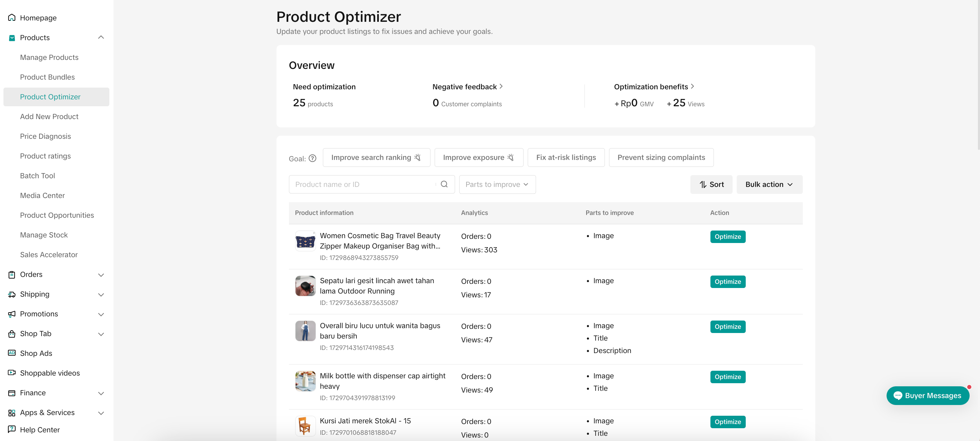Open Manage Products in sidebar
The image size is (980, 441).
coord(49,57)
